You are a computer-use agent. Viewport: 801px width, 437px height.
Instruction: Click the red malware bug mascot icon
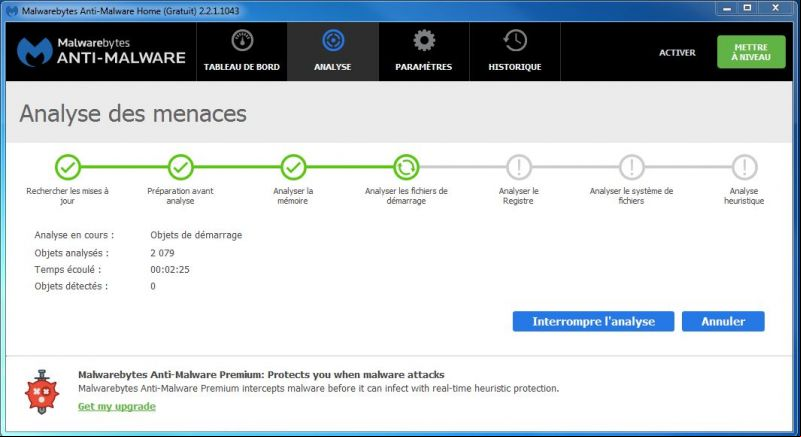pos(42,392)
